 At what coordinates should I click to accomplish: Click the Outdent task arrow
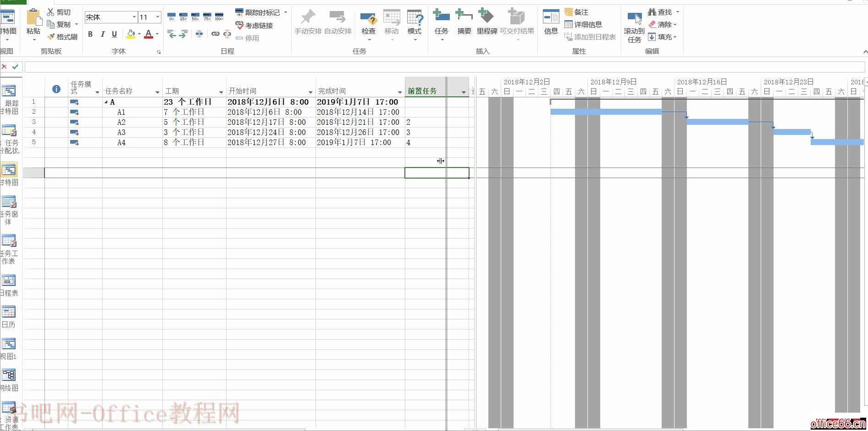click(171, 34)
